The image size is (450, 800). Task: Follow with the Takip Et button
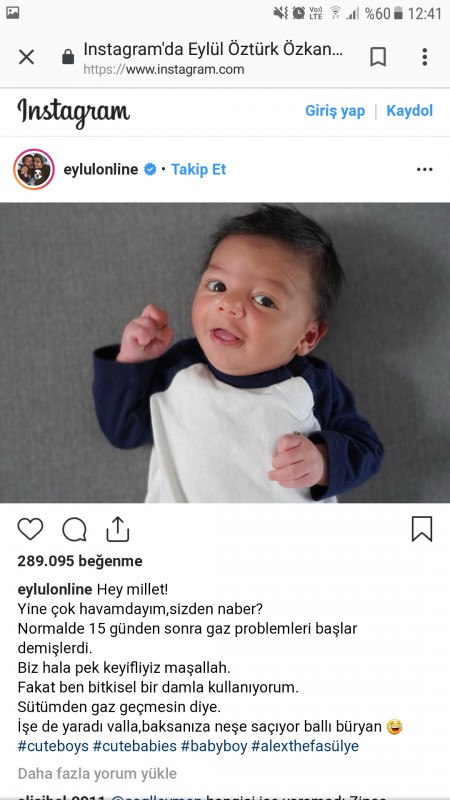point(198,169)
